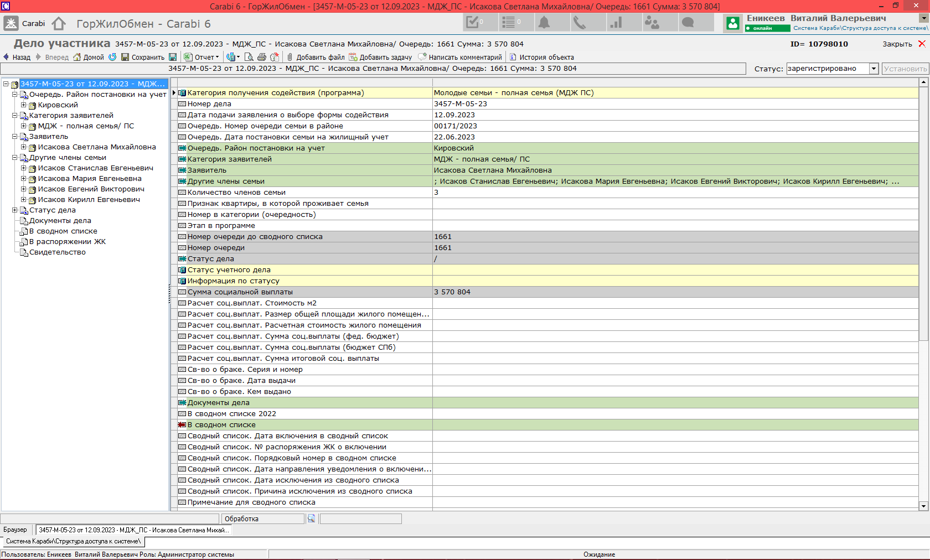The width and height of the screenshot is (930, 560).
Task: Select Документы дела in the tree
Action: tap(60, 221)
